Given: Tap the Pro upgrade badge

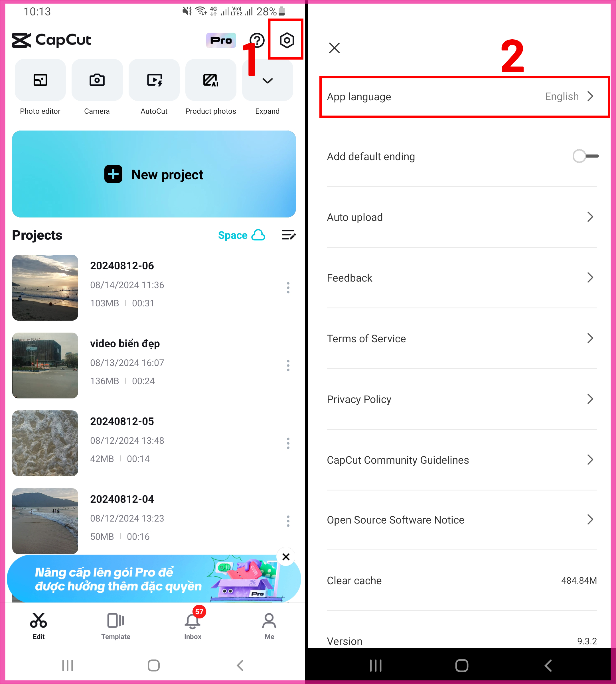Looking at the screenshot, I should point(221,40).
